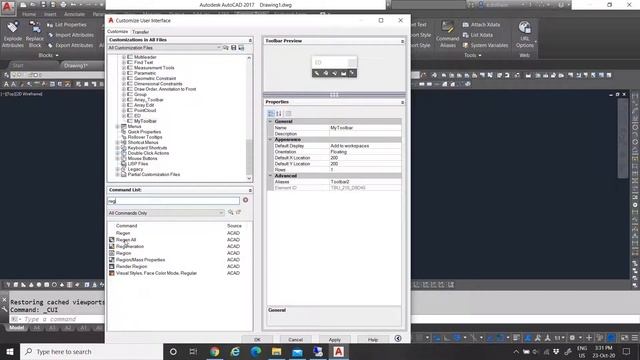Open Task View from the taskbar
This screenshot has width=640, height=360.
(x=193, y=351)
